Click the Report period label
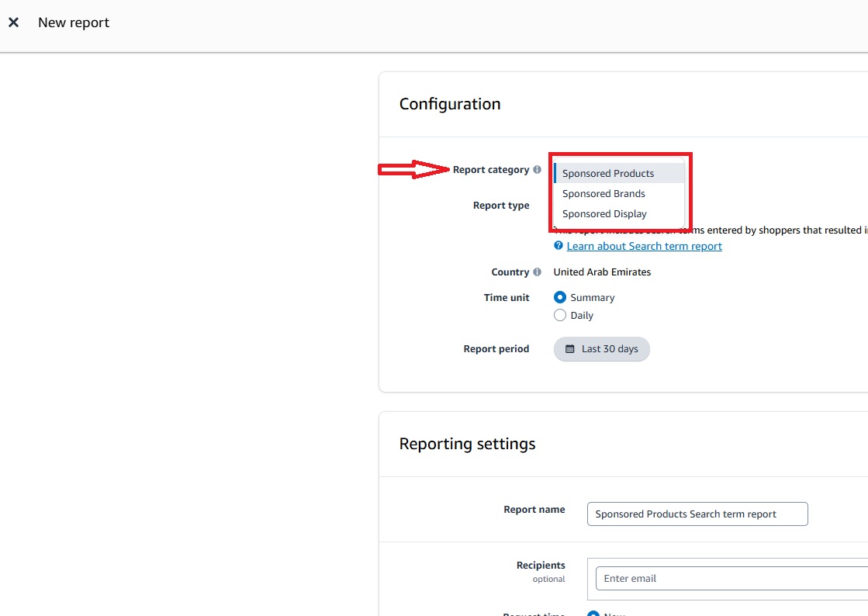The height and width of the screenshot is (616, 868). [x=496, y=348]
